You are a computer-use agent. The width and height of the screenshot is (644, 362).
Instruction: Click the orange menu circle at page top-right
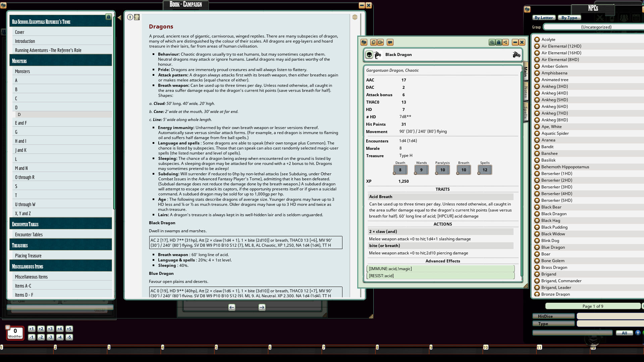tap(355, 17)
